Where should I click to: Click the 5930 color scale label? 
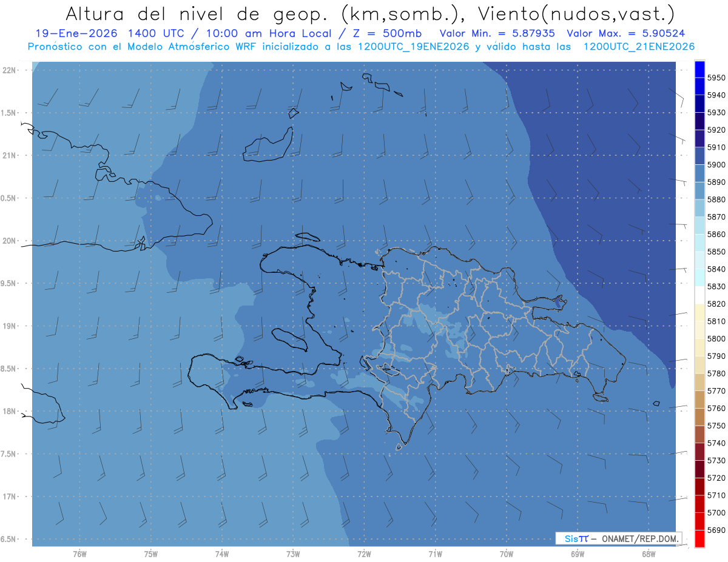[716, 113]
